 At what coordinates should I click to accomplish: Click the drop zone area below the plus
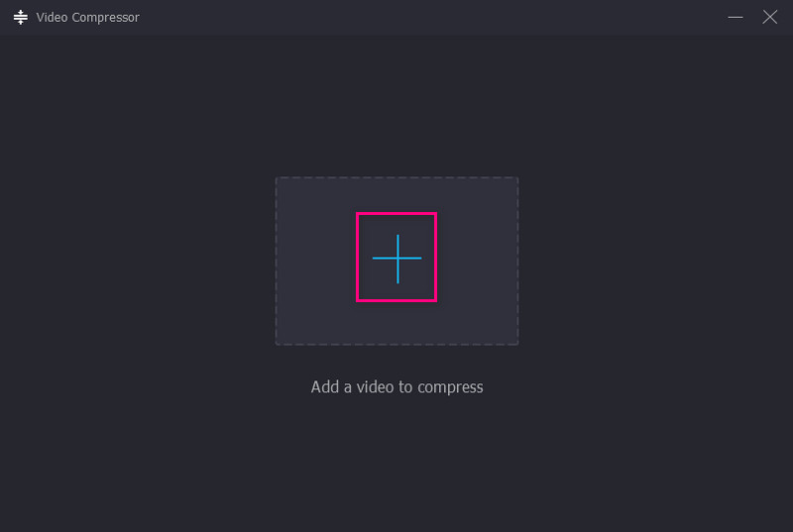click(x=396, y=324)
